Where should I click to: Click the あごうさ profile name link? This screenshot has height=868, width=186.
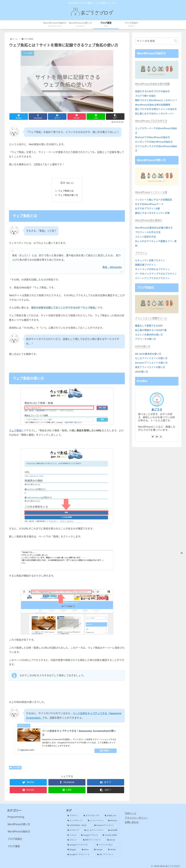(x=157, y=409)
